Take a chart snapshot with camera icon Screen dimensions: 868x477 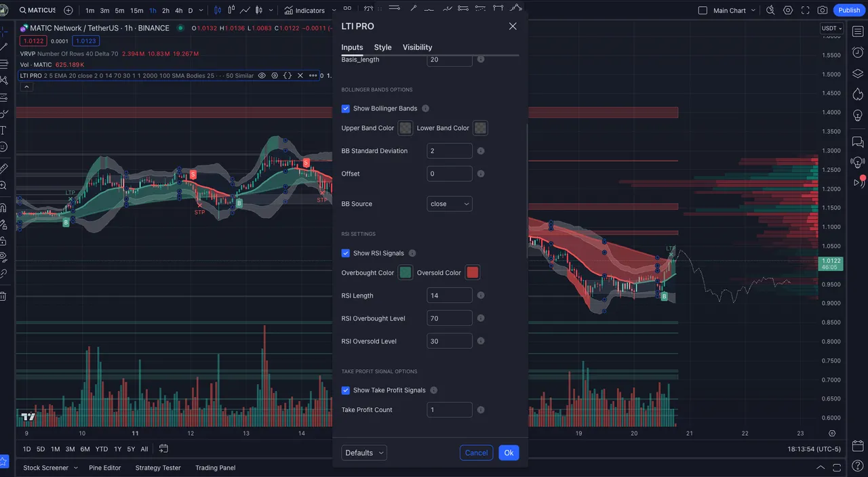tap(822, 10)
